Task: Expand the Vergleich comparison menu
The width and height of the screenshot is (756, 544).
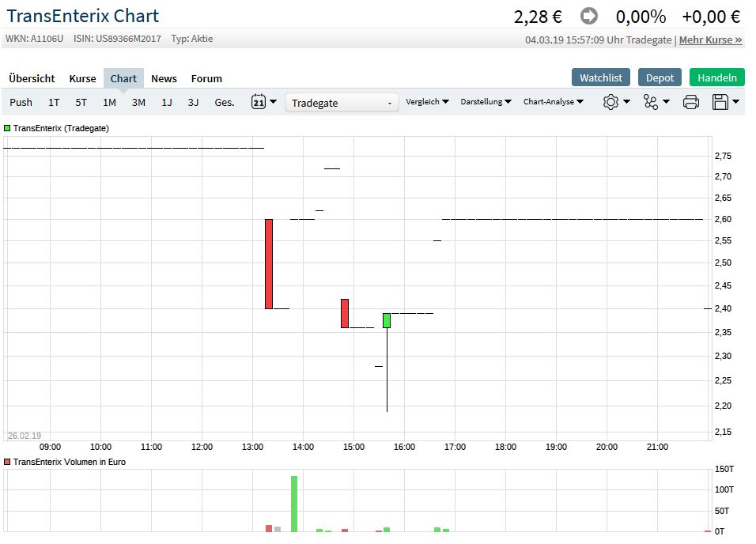Action: pyautogui.click(x=428, y=102)
